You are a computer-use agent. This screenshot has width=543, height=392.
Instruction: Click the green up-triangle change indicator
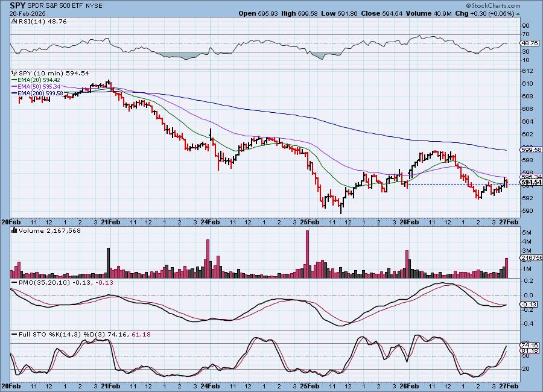tap(518, 14)
